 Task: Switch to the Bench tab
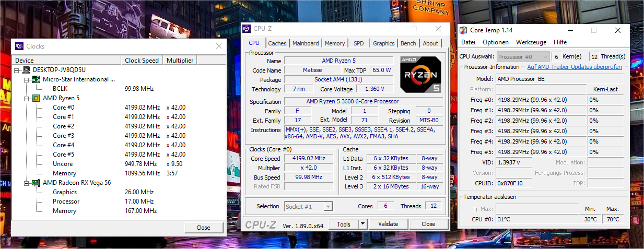[x=408, y=43]
